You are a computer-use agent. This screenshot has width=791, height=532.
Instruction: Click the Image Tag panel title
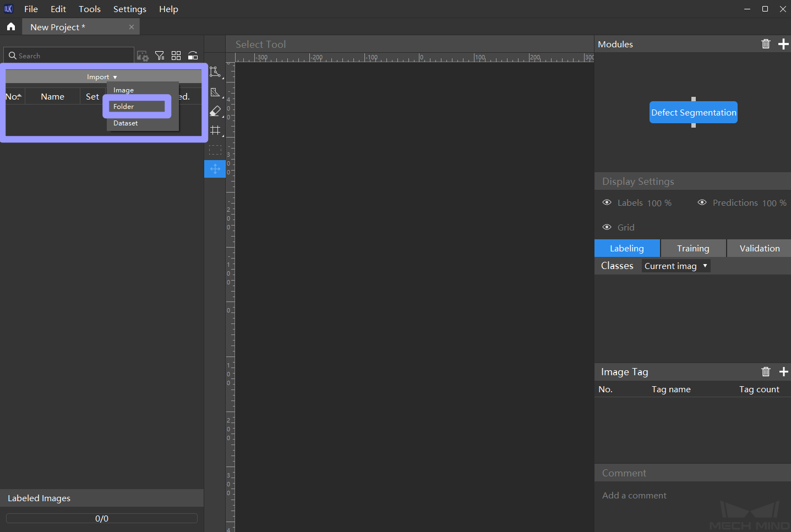pos(624,372)
